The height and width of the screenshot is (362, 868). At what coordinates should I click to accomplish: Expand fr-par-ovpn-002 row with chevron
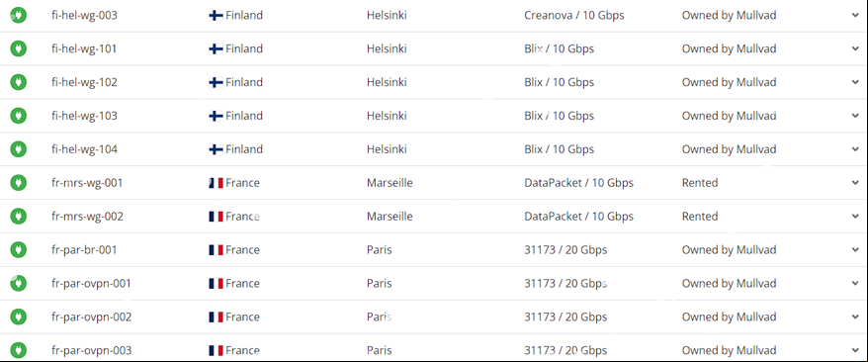(855, 317)
